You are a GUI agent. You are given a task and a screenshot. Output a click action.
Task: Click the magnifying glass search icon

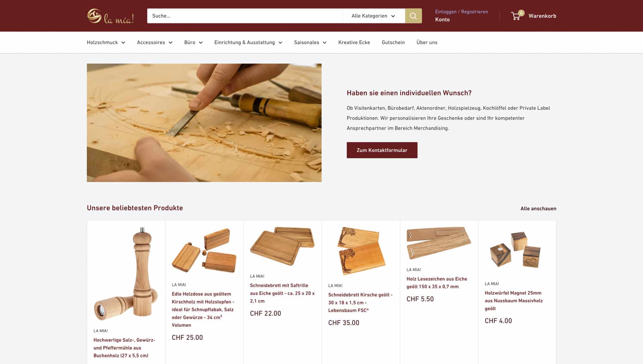[413, 16]
